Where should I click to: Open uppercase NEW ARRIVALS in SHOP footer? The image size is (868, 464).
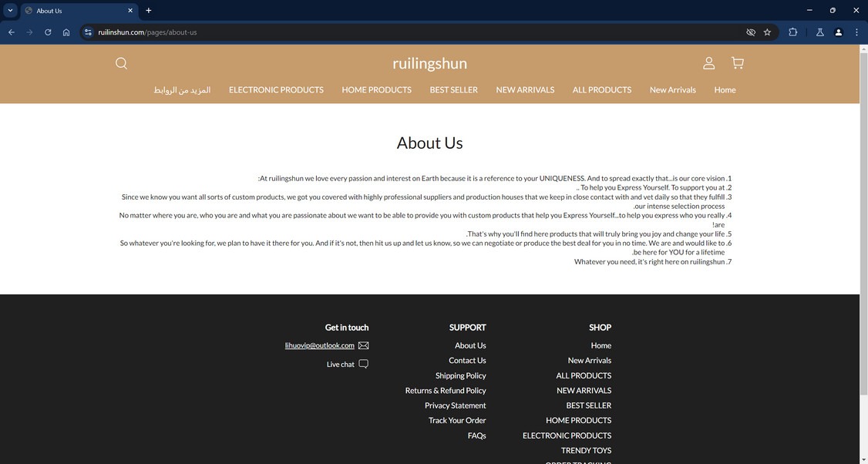pyautogui.click(x=584, y=390)
